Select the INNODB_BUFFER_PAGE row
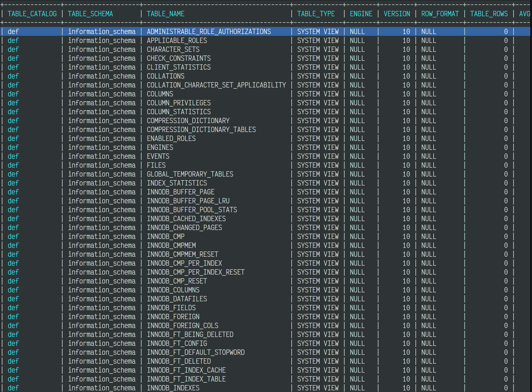Screen dimensions: 532x392 coord(181,192)
